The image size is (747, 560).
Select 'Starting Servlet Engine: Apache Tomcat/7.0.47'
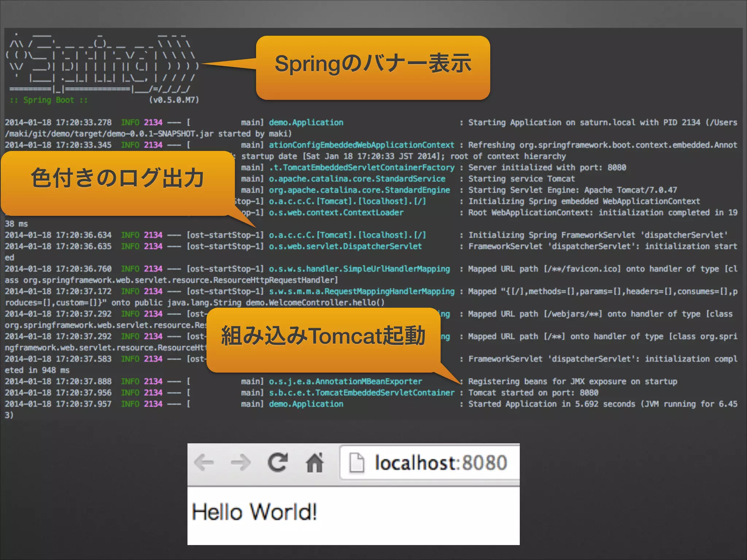[x=573, y=190]
